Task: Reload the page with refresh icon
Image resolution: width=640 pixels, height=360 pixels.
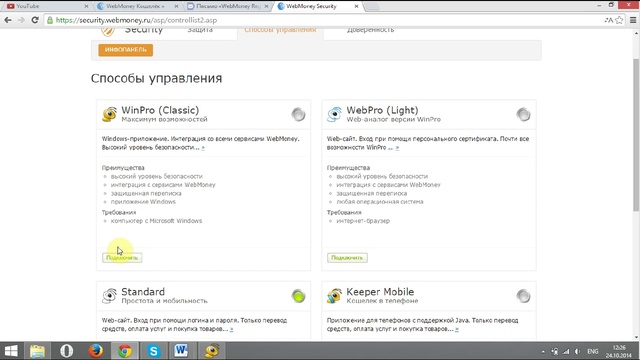Action: coord(35,20)
